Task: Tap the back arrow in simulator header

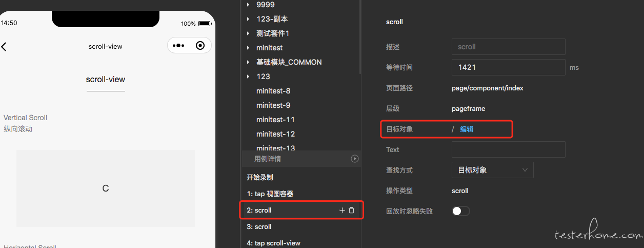Action: 4,47
